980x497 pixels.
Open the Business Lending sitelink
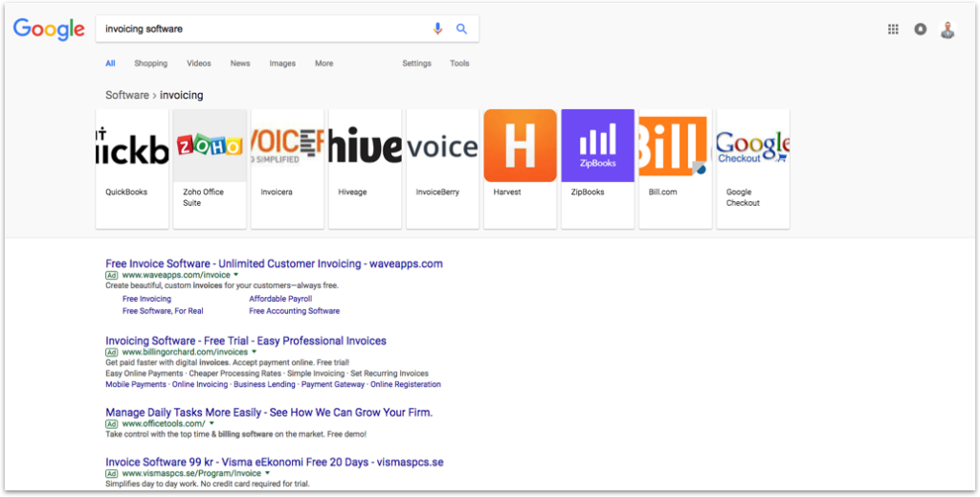(264, 384)
